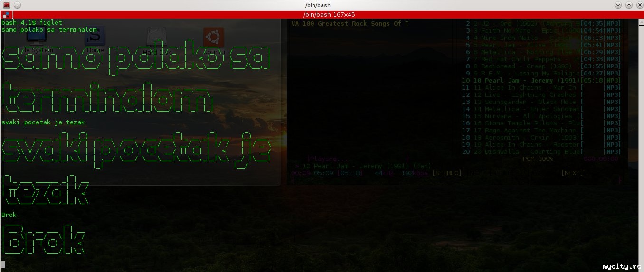Viewport: 644px width, 272px height.
Task: Select playlist row 10 Pearl Jam - Jeremy
Action: pyautogui.click(x=540, y=80)
